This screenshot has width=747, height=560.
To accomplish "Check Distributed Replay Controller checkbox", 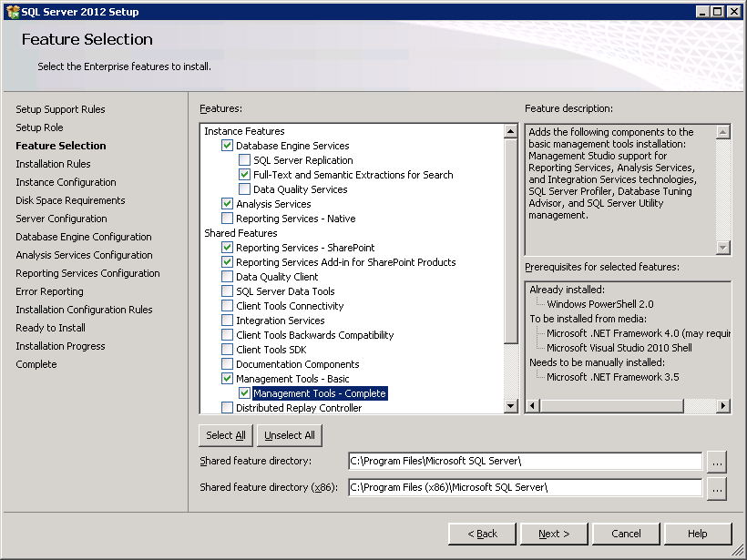I will tap(227, 408).
